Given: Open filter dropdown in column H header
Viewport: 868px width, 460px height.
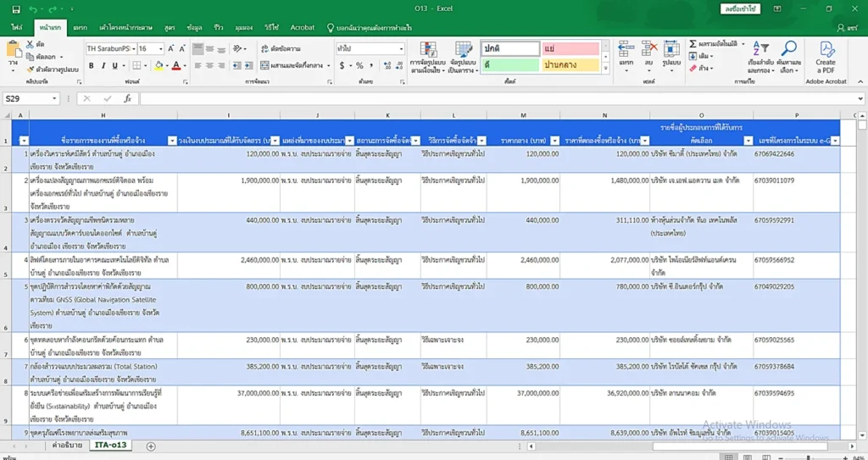Looking at the screenshot, I should 172,141.
